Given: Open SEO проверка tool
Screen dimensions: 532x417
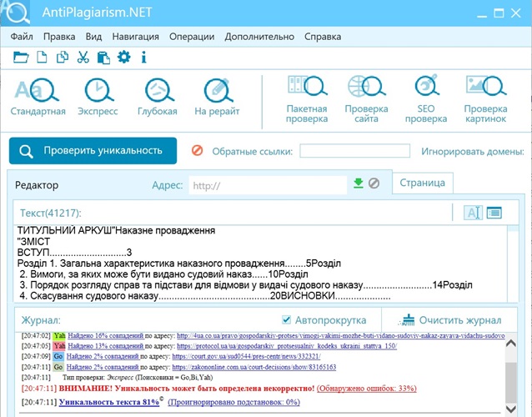Looking at the screenshot, I should click(x=426, y=99).
